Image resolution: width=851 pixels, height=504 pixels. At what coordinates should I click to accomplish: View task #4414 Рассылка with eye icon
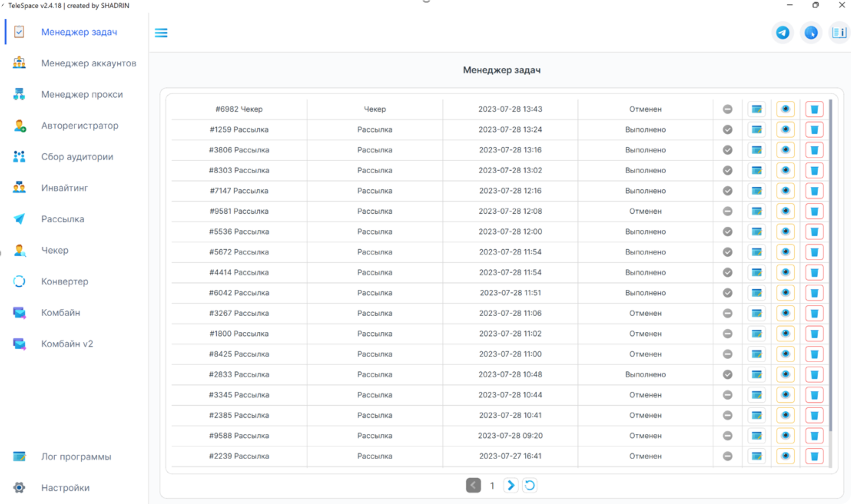(x=786, y=273)
